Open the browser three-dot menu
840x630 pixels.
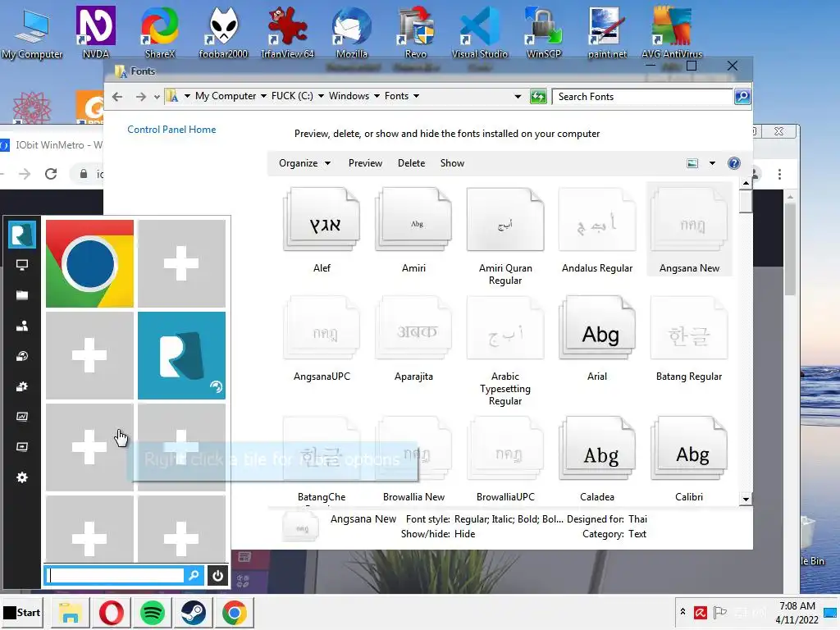click(779, 174)
